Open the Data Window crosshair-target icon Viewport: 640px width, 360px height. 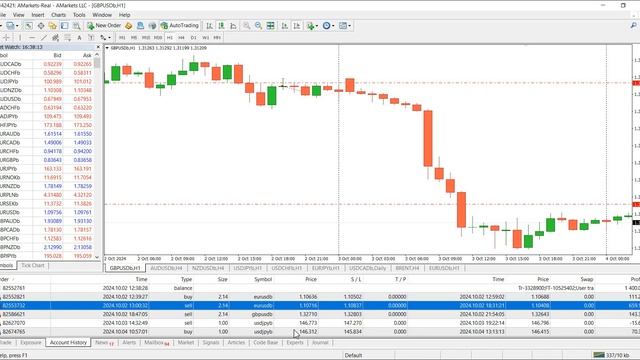tap(41, 26)
